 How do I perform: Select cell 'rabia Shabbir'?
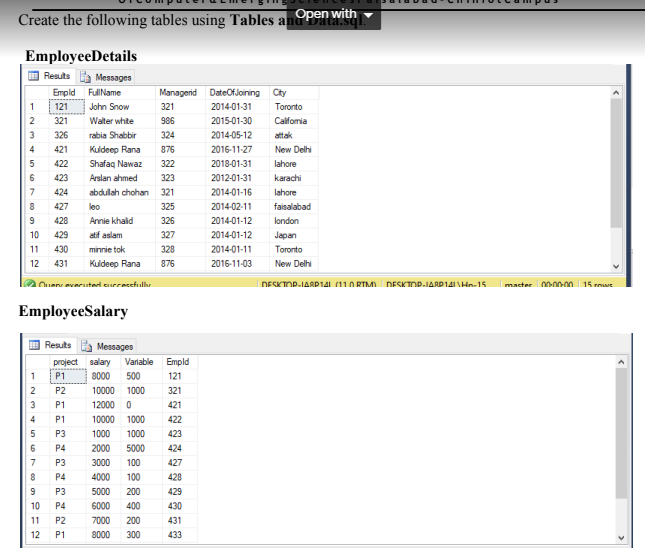pyautogui.click(x=120, y=135)
